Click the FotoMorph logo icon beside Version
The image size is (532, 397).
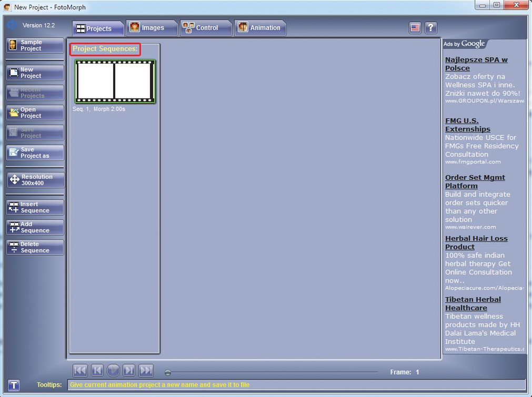coord(12,25)
